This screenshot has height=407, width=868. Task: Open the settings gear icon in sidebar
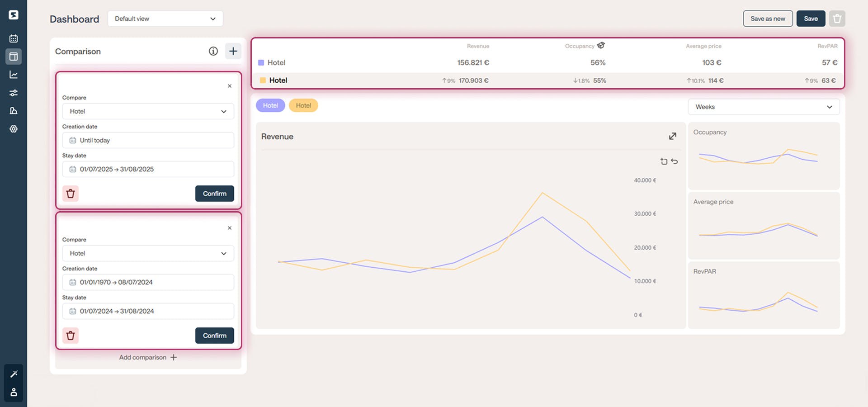pyautogui.click(x=14, y=129)
